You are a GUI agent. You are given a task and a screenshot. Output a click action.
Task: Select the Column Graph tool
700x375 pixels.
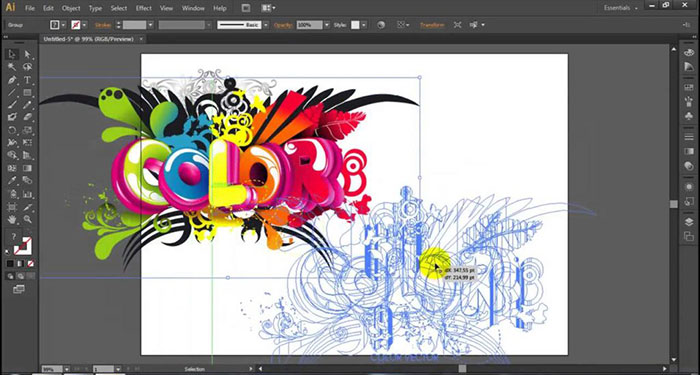[28, 194]
